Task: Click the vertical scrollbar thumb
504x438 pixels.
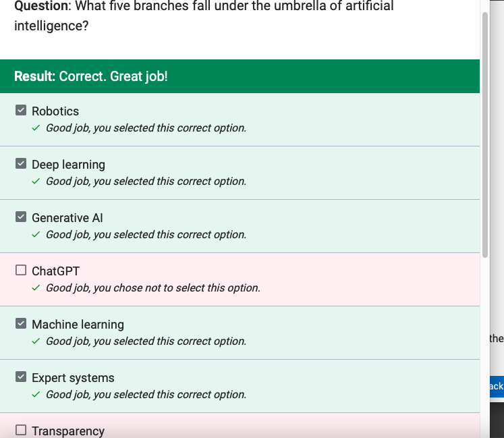Action: [485, 135]
